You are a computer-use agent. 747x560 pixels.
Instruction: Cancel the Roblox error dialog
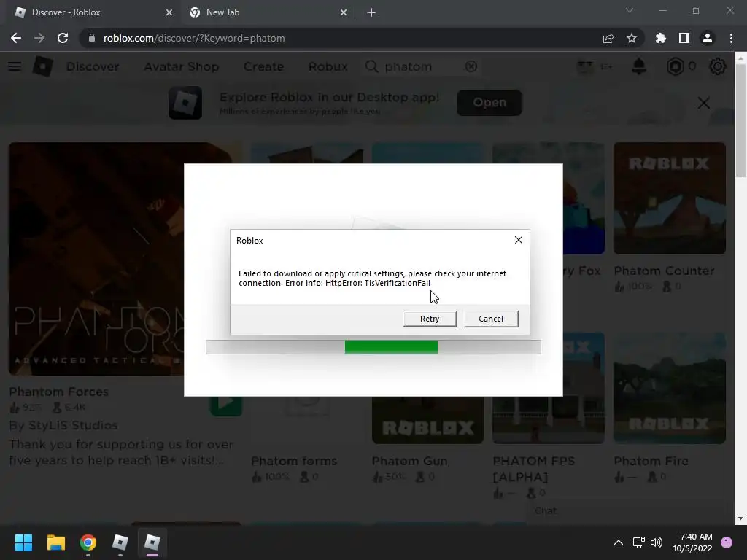click(491, 319)
